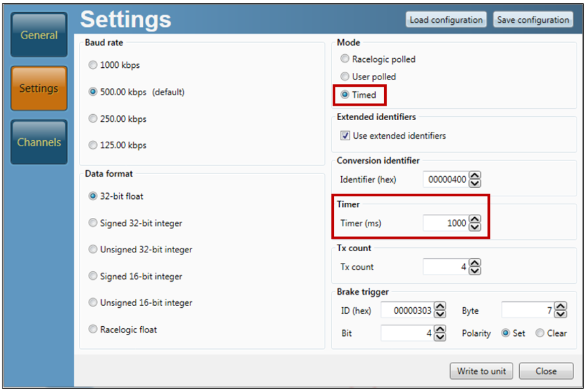Lower the Brake trigger Bit value
The width and height of the screenshot is (587, 392).
(x=440, y=337)
